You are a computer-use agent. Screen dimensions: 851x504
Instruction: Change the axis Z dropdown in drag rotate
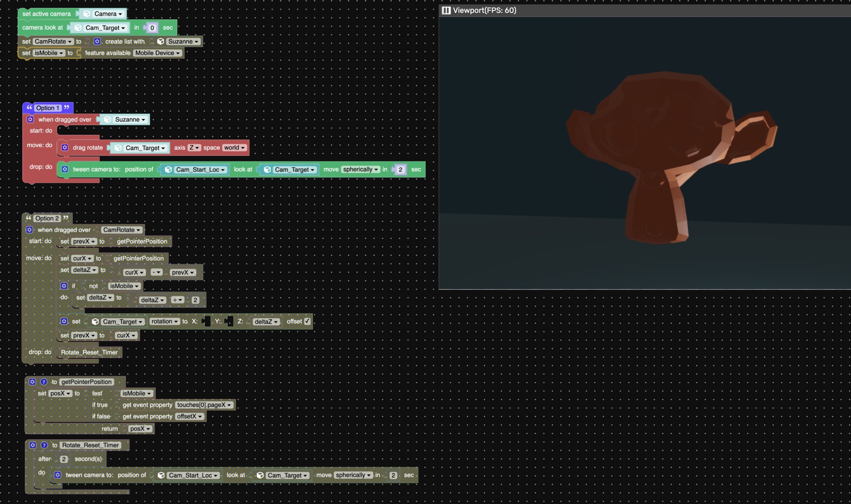click(194, 148)
